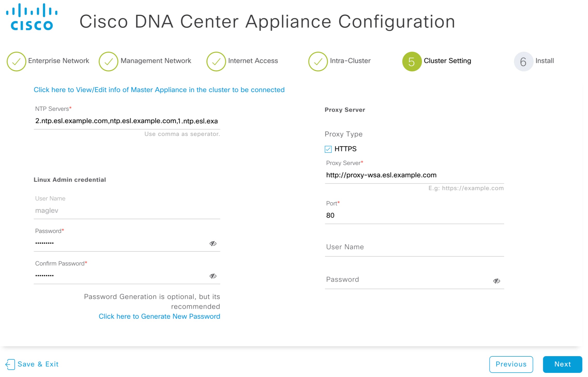Reveal the Linux admin Password with eye toggle
The image size is (588, 377).
click(213, 243)
